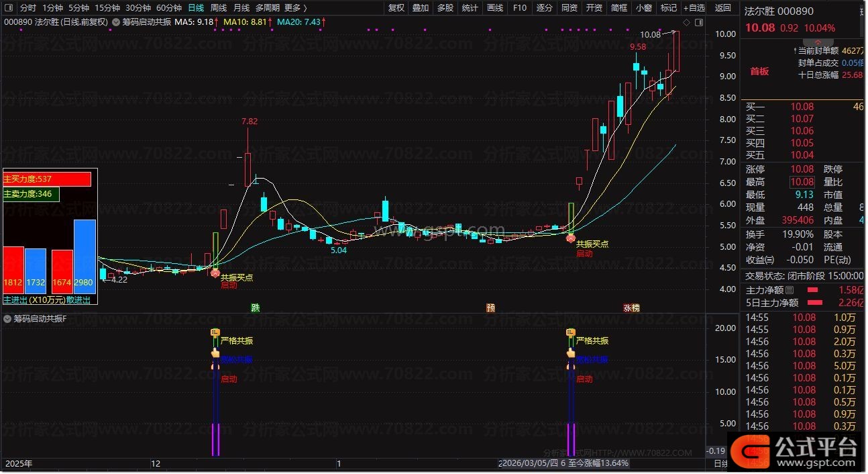Image resolution: width=868 pixels, height=474 pixels.
Task: Click the 涨榜 marker icon below the chart
Action: [631, 307]
